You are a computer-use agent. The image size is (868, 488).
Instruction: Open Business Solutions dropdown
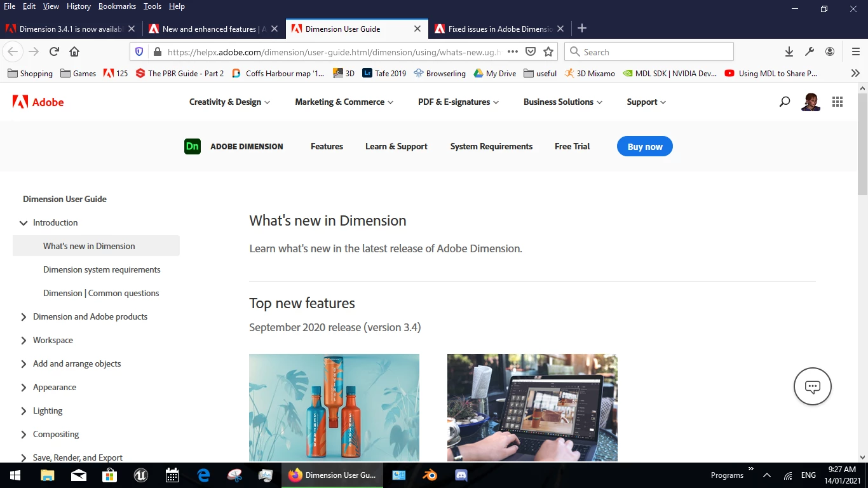click(x=563, y=102)
